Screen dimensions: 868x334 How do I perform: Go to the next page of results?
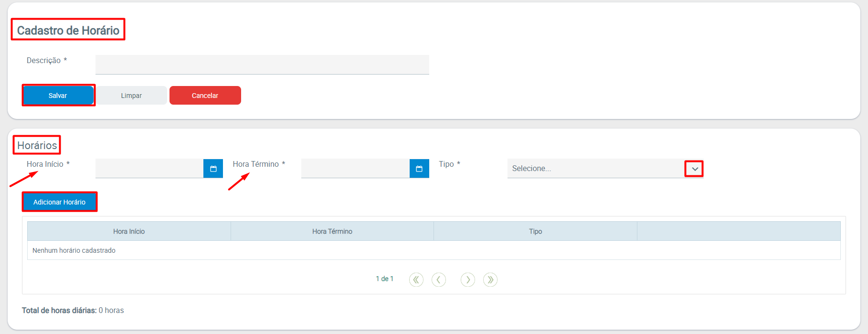point(467,280)
